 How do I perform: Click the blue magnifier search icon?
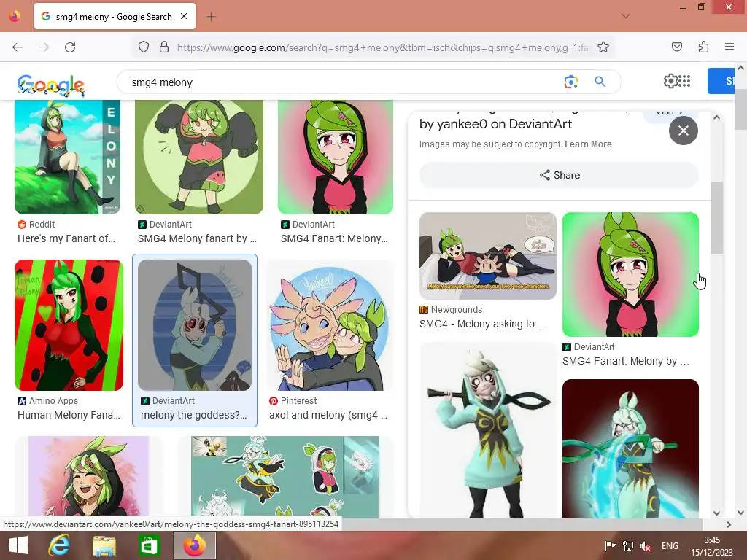(600, 82)
